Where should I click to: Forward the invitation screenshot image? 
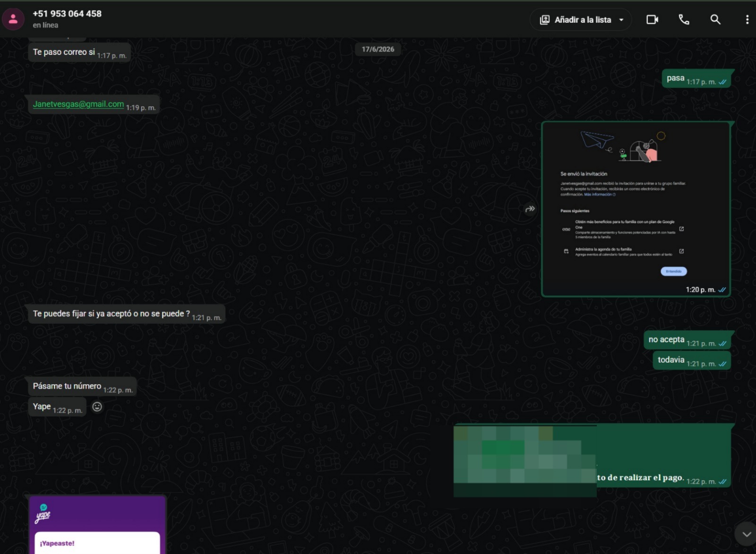(530, 208)
